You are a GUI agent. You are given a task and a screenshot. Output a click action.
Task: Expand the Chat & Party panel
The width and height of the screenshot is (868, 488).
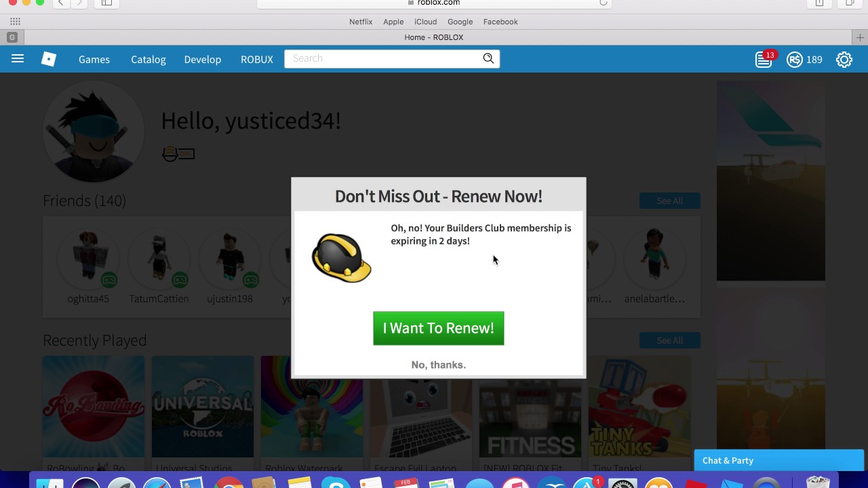coord(779,460)
